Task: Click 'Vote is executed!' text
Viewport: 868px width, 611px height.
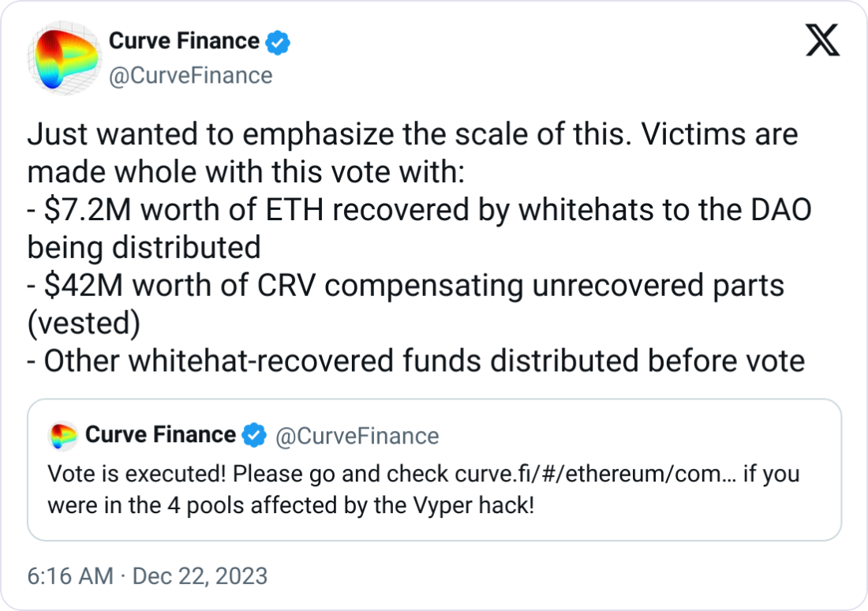Action: [137, 474]
